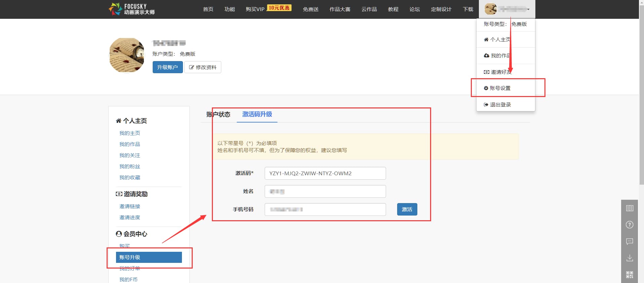The width and height of the screenshot is (644, 283).
Task: Open the 免费送 nav item
Action: coord(311,9)
